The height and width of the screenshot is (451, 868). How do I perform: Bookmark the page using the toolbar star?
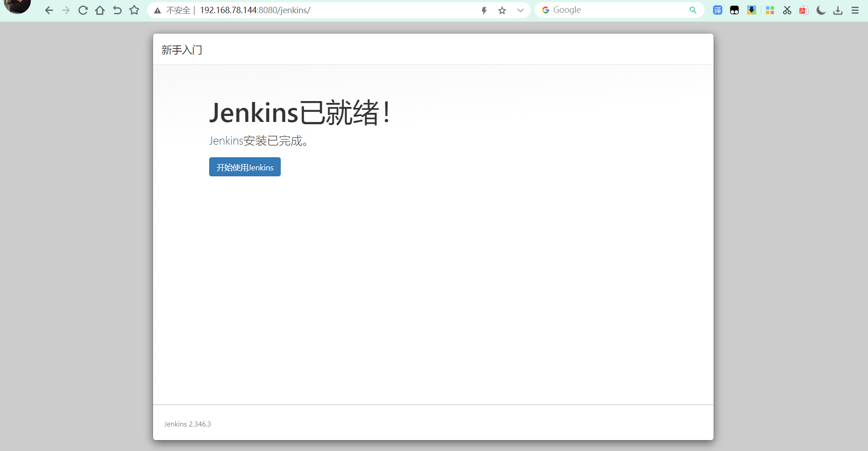pyautogui.click(x=134, y=10)
